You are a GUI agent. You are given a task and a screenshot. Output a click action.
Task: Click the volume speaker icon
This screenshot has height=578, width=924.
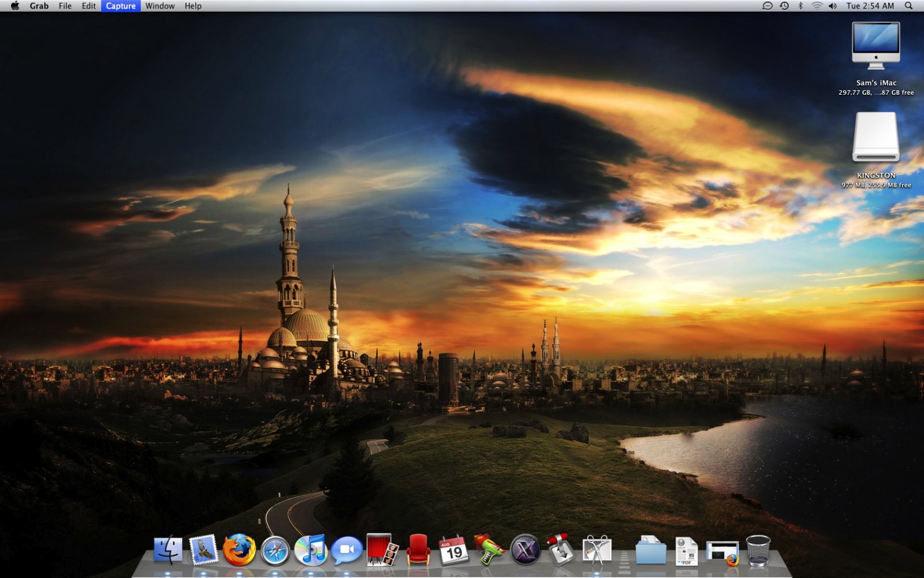point(833,6)
